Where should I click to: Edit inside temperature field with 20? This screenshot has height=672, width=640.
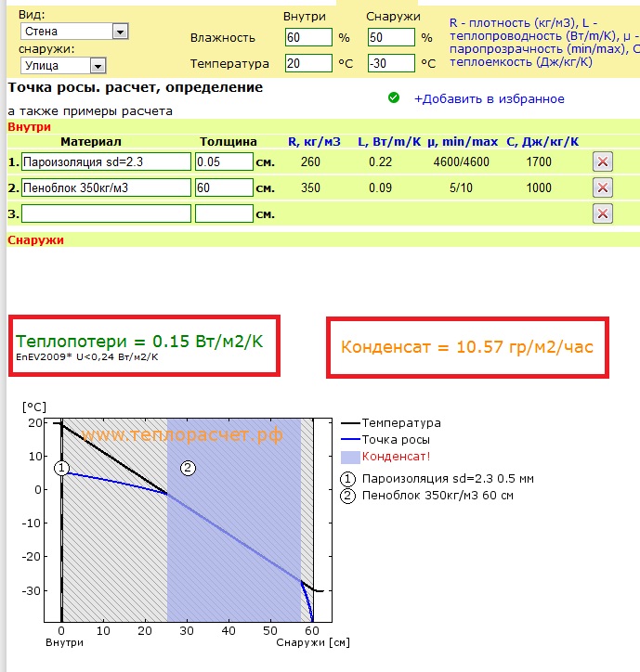coord(308,63)
